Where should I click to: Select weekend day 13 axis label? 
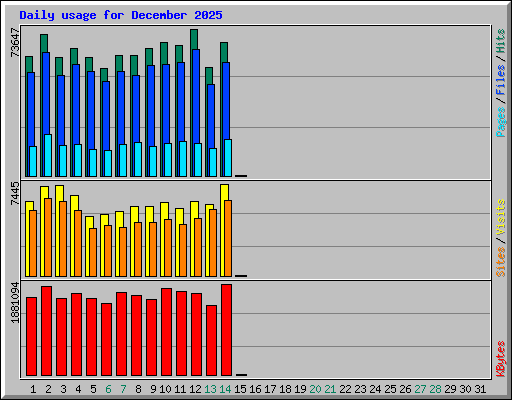[210, 389]
